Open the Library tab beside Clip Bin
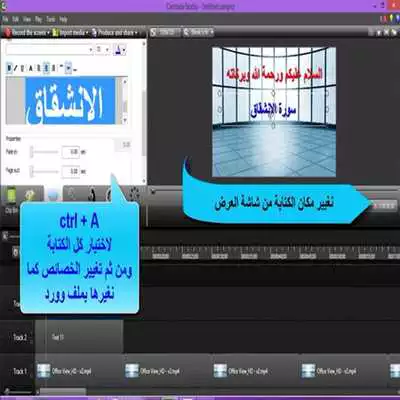Image resolution: width=400 pixels, height=400 pixels. pos(30,195)
